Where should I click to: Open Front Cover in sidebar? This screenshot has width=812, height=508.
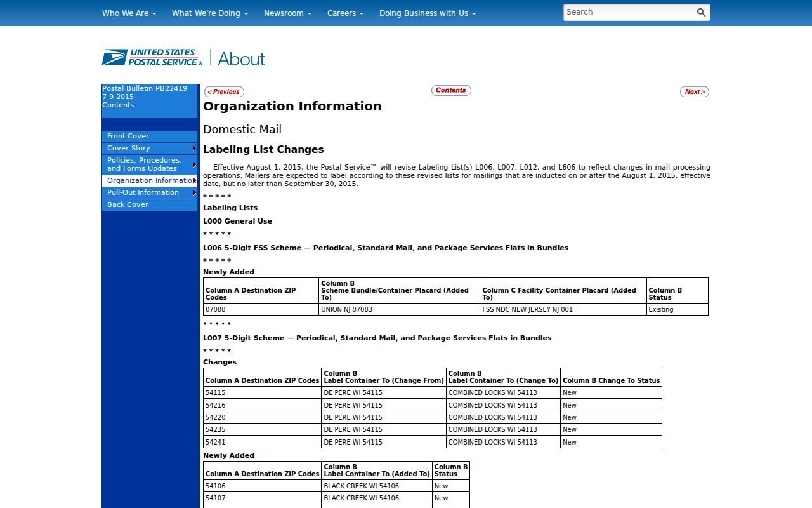coord(150,137)
